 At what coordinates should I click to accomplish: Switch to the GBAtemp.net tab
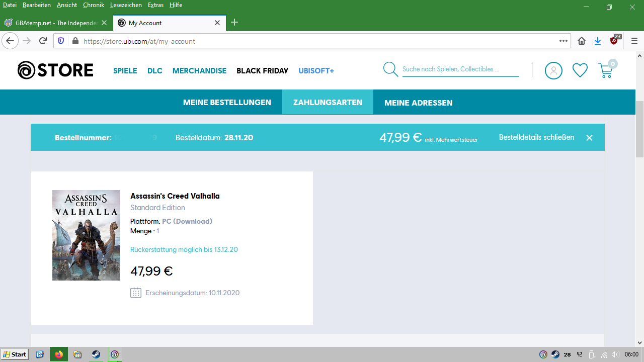tap(56, 23)
